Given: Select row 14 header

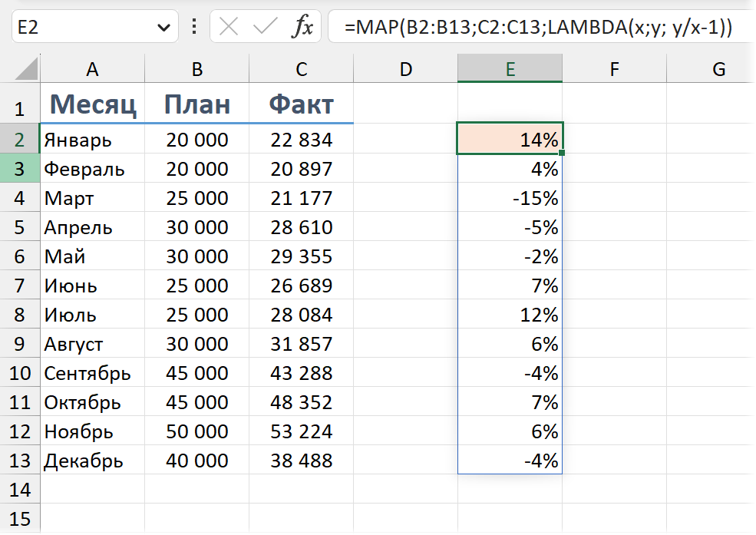Looking at the screenshot, I should pyautogui.click(x=20, y=489).
